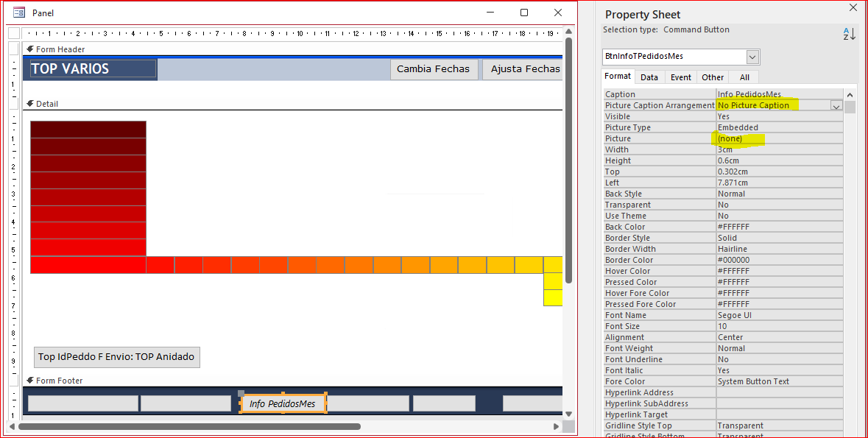Click the Top value 0.302cm
Image resolution: width=868 pixels, height=438 pixels.
tap(780, 172)
